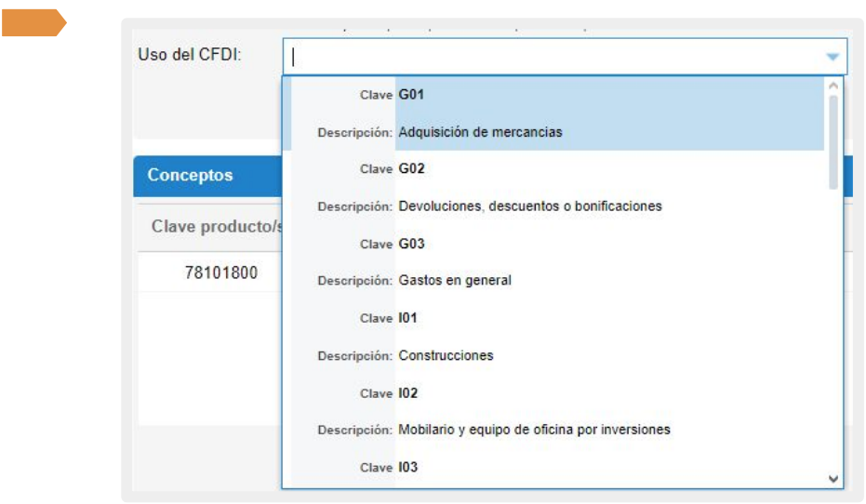Image resolution: width=866 pixels, height=504 pixels.
Task: Open the Conceptos section header
Action: pos(191,176)
